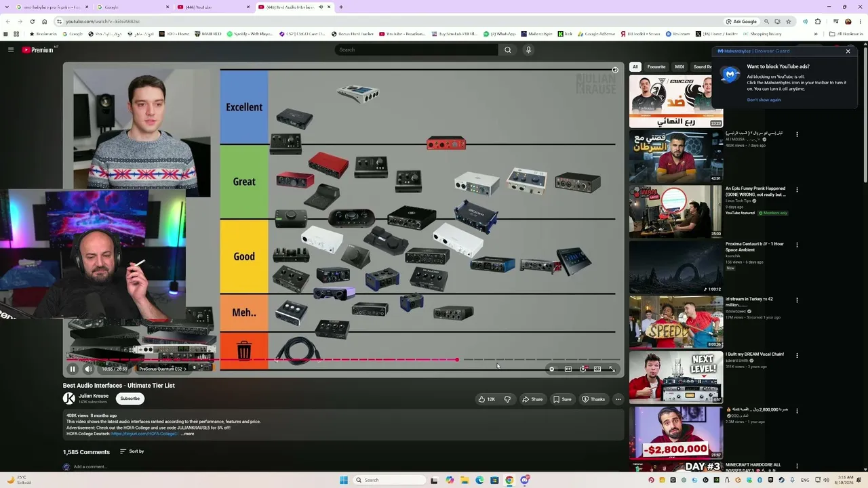The height and width of the screenshot is (488, 868).
Task: Open options for Epic Funny Prank video
Action: tap(797, 190)
